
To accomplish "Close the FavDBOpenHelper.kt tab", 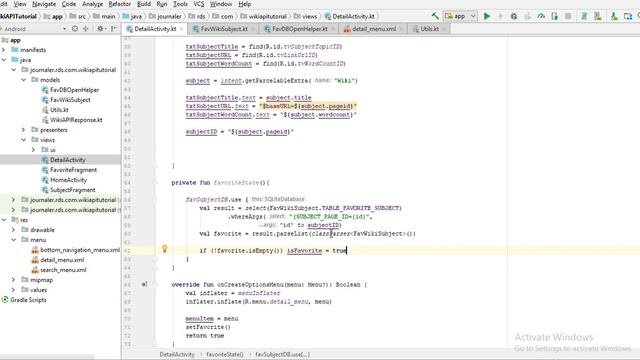I will (333, 29).
